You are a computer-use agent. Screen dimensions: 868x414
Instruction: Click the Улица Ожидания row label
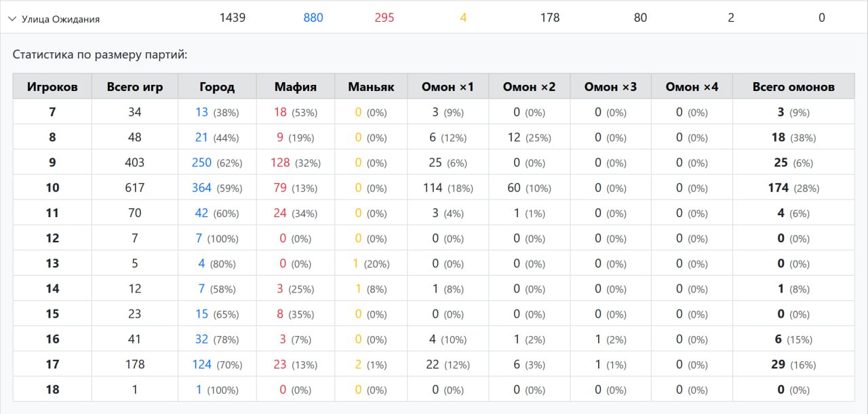pos(60,20)
